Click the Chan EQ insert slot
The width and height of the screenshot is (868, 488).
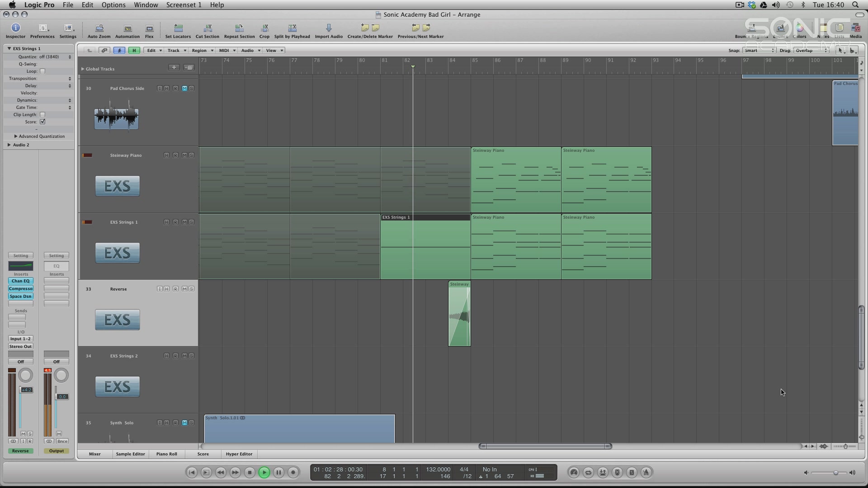click(21, 281)
